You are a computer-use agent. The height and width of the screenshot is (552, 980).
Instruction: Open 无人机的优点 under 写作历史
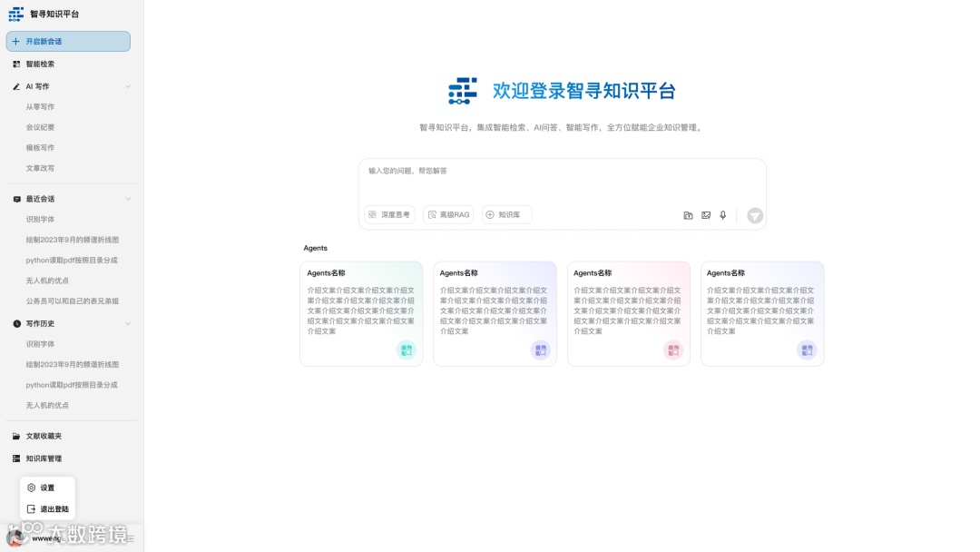[x=47, y=405]
